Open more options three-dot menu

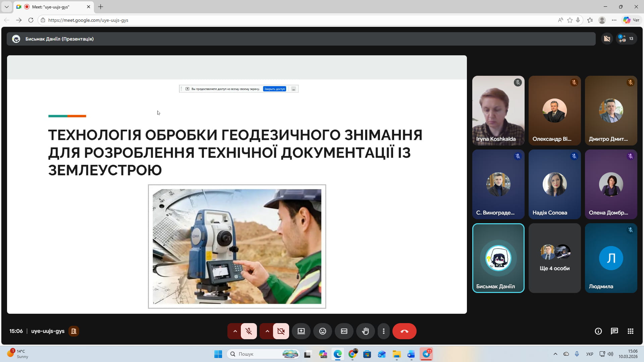[x=383, y=331]
